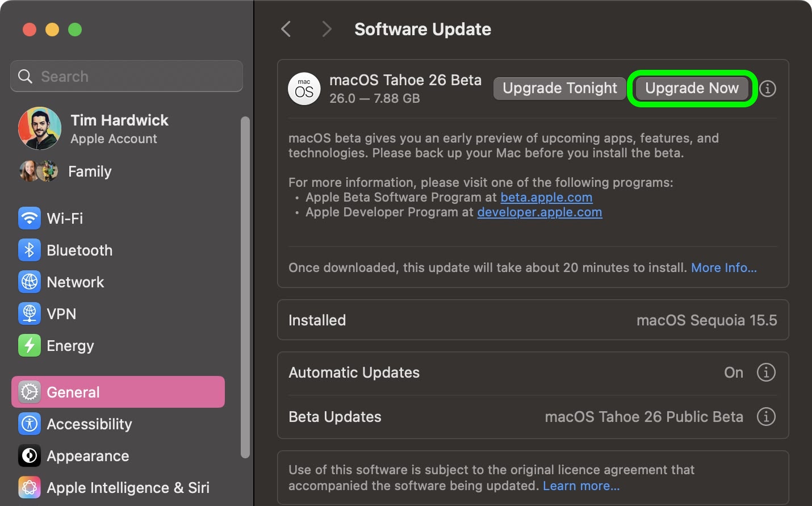
Task: Click the Upgrade Now button
Action: coord(692,89)
